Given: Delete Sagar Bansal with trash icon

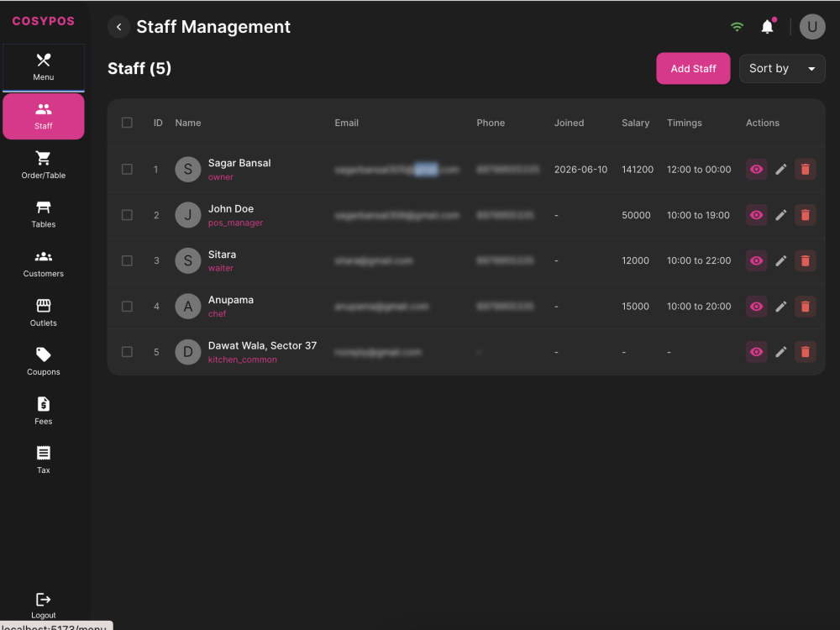Looking at the screenshot, I should point(806,170).
